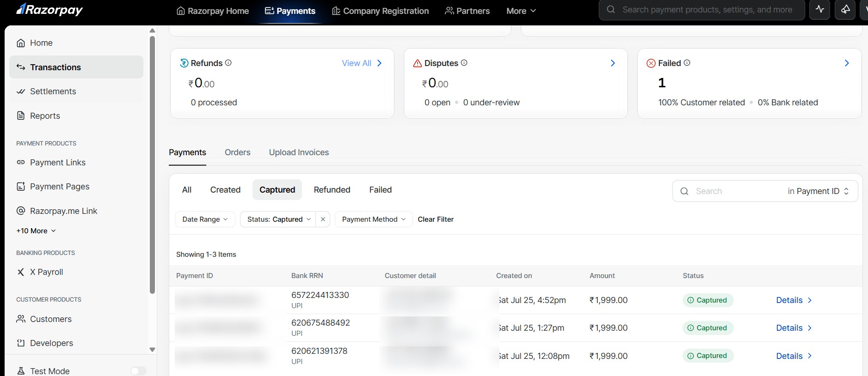Expand the Date Range dropdown
Image resolution: width=868 pixels, height=376 pixels.
pos(205,219)
